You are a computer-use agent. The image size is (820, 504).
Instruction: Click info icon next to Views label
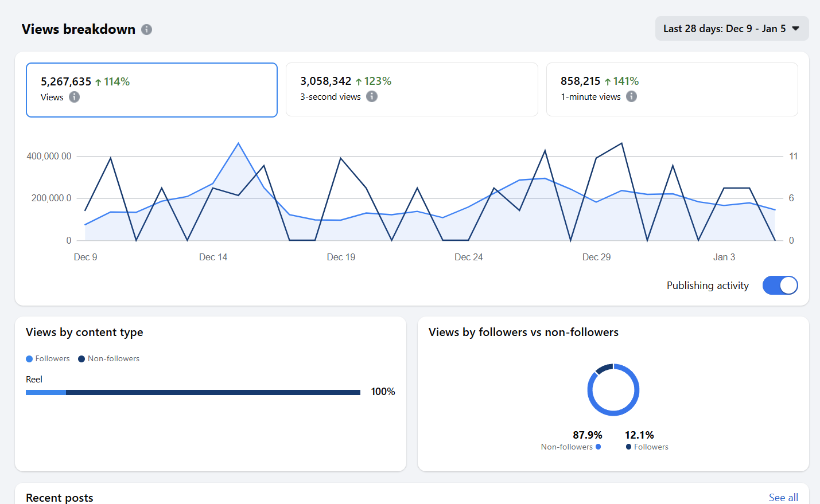pyautogui.click(x=75, y=97)
